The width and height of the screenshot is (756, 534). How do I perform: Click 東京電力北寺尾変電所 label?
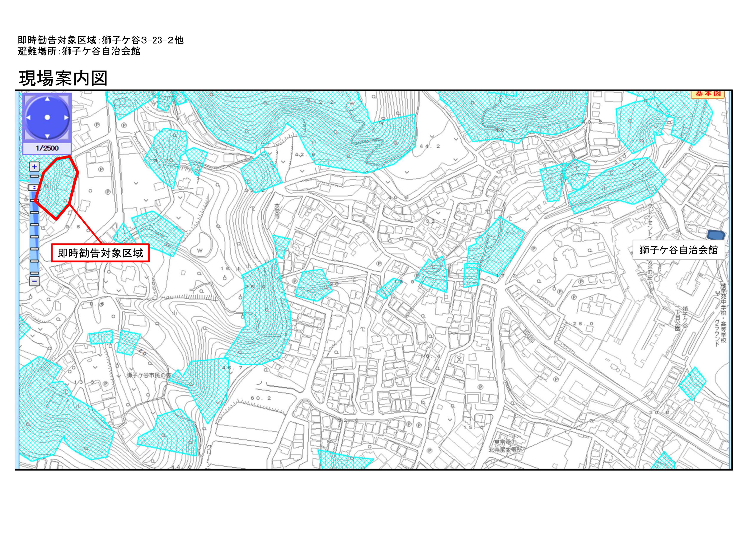pyautogui.click(x=505, y=446)
